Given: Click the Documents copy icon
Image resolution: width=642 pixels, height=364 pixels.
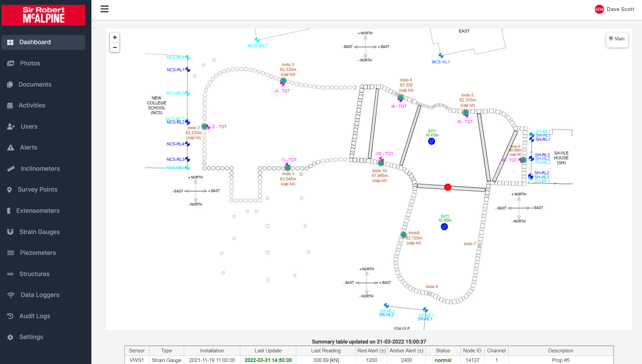Looking at the screenshot, I should [10, 84].
